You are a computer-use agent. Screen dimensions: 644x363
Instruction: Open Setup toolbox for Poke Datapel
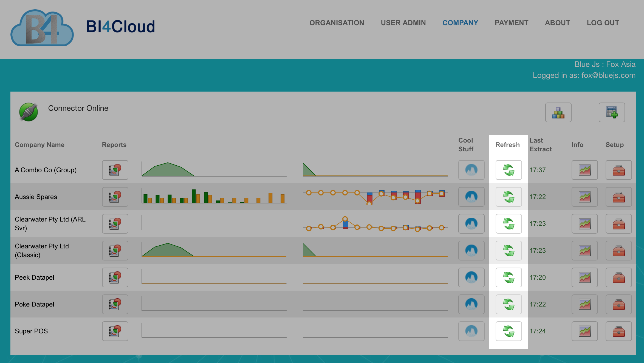(x=619, y=304)
